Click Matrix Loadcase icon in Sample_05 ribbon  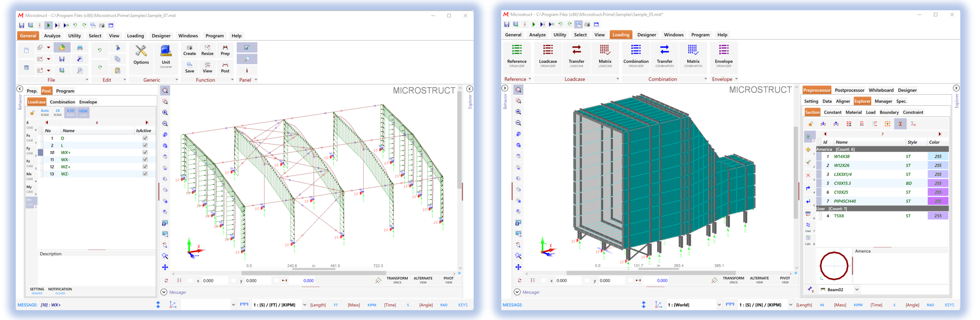coord(605,56)
